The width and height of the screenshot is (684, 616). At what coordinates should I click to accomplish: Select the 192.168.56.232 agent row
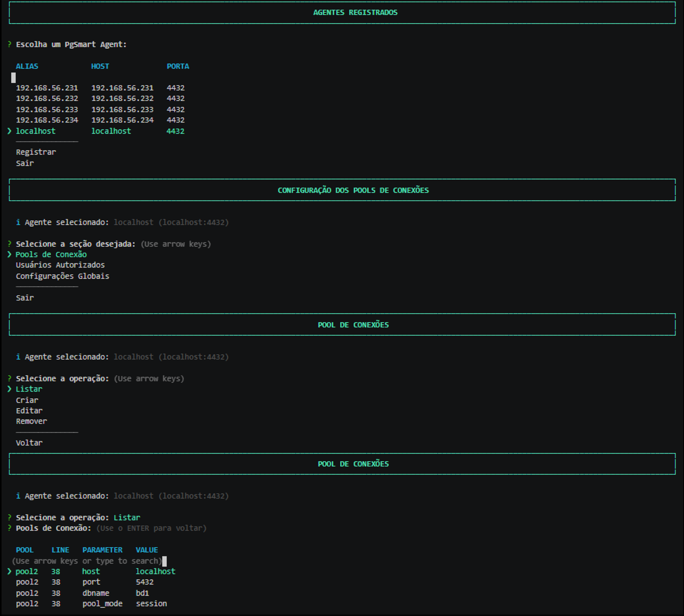point(100,99)
